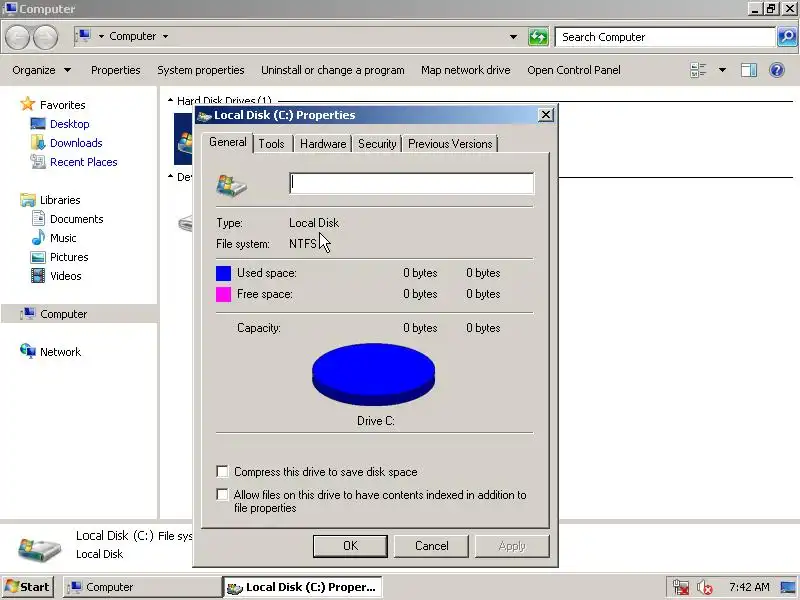This screenshot has height=600, width=800.
Task: Click the magenta Free space swatch
Action: (x=223, y=294)
